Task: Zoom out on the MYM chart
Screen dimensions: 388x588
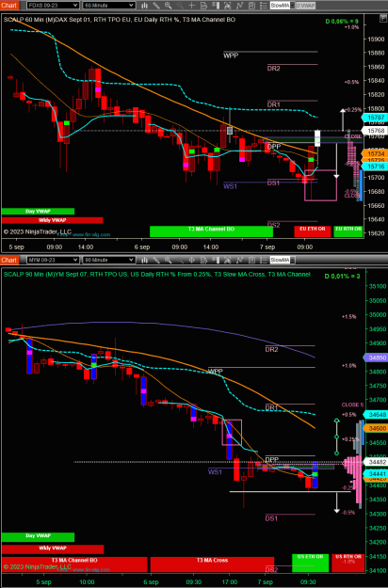Action: click(180, 260)
